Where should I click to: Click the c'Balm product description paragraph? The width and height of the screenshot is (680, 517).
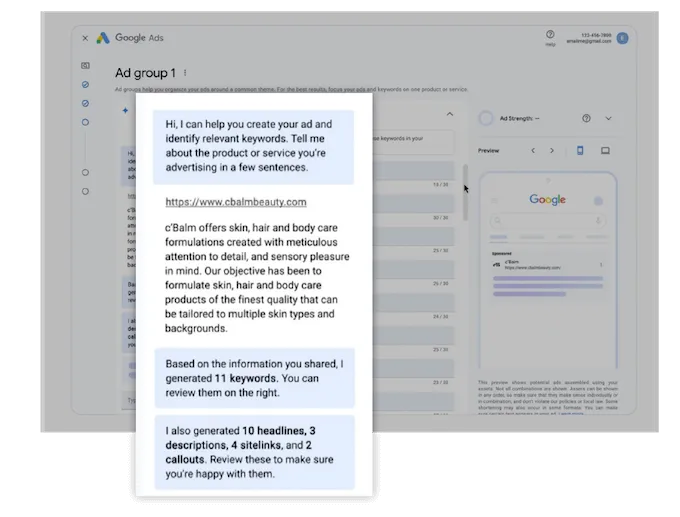pos(257,278)
